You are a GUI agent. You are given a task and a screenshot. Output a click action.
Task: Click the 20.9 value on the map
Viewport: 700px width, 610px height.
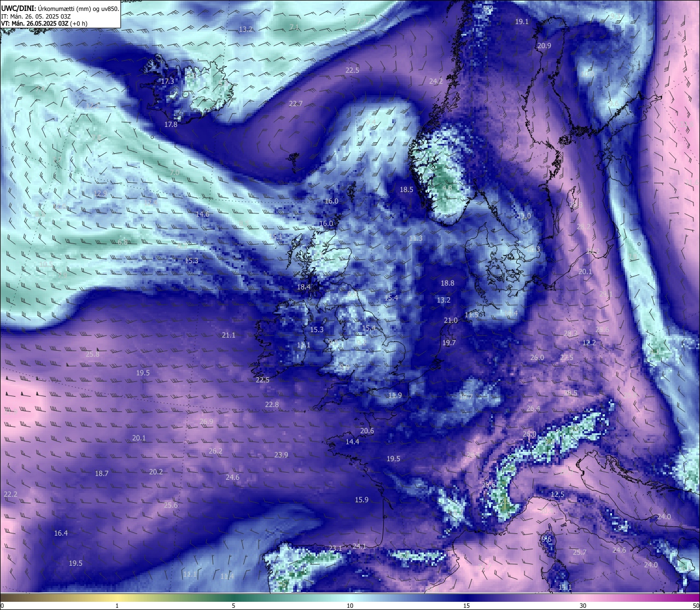544,46
